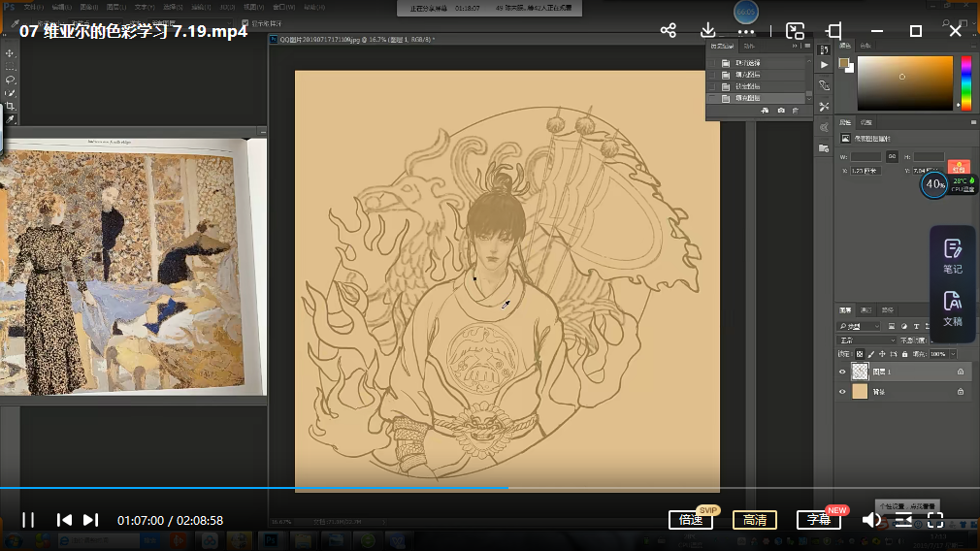Image resolution: width=980 pixels, height=551 pixels.
Task: Switch to the 路径 paths tab
Action: click(x=888, y=309)
